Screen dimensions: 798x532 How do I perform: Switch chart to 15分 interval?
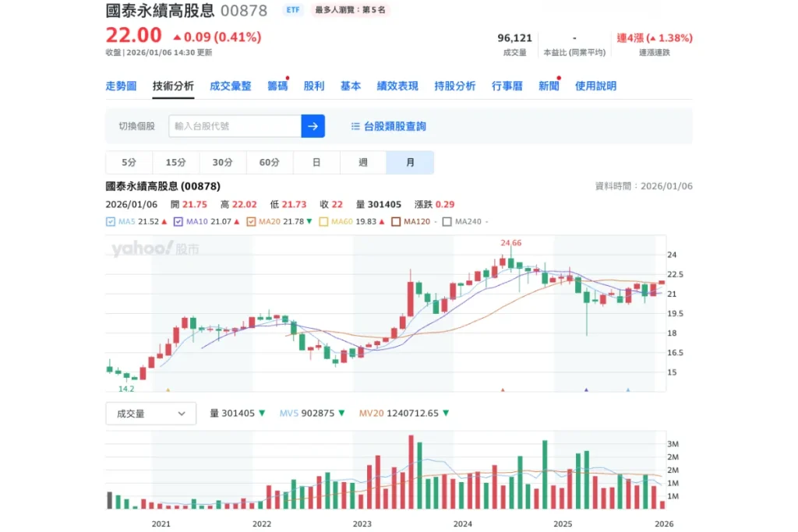(175, 162)
